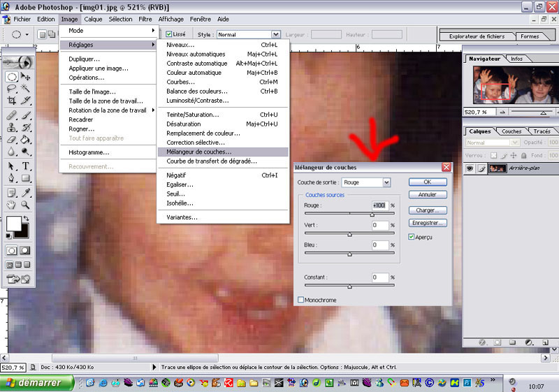Open the Windows démarrer start button
The width and height of the screenshot is (559, 392).
pos(37,383)
